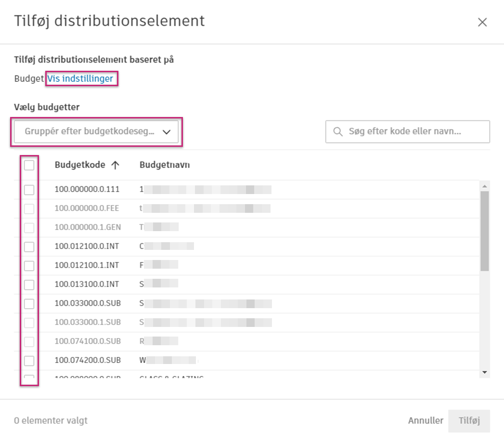Click the scrollbar down arrow
The image size is (504, 442).
485,372
